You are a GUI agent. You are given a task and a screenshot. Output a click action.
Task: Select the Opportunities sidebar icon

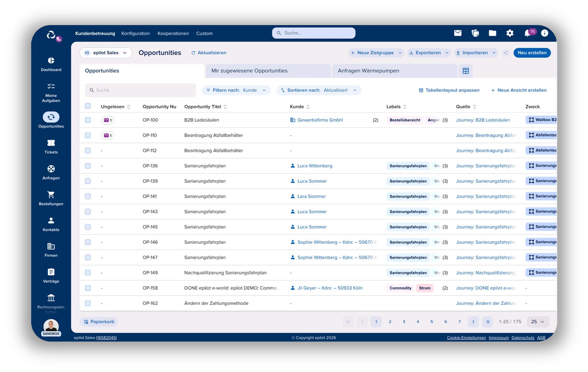pos(51,117)
